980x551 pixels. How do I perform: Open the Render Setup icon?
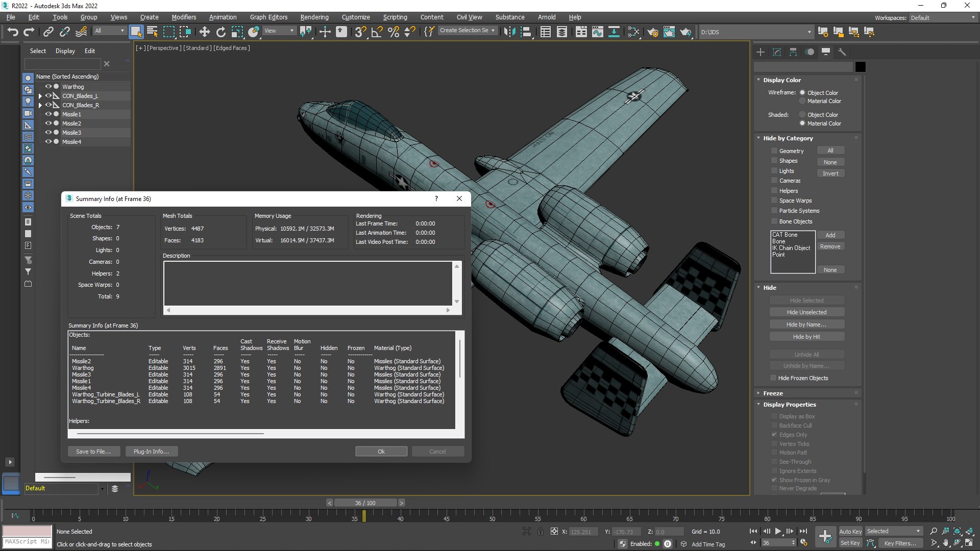click(653, 32)
